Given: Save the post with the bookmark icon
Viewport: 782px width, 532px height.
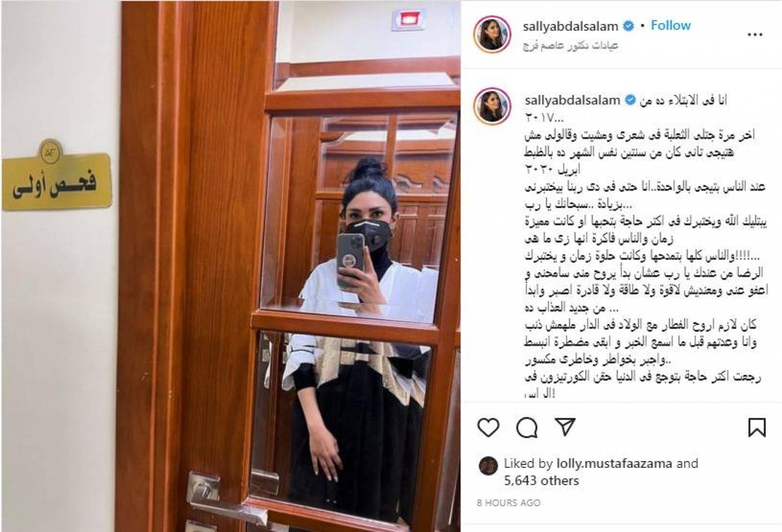Looking at the screenshot, I should tap(756, 427).
